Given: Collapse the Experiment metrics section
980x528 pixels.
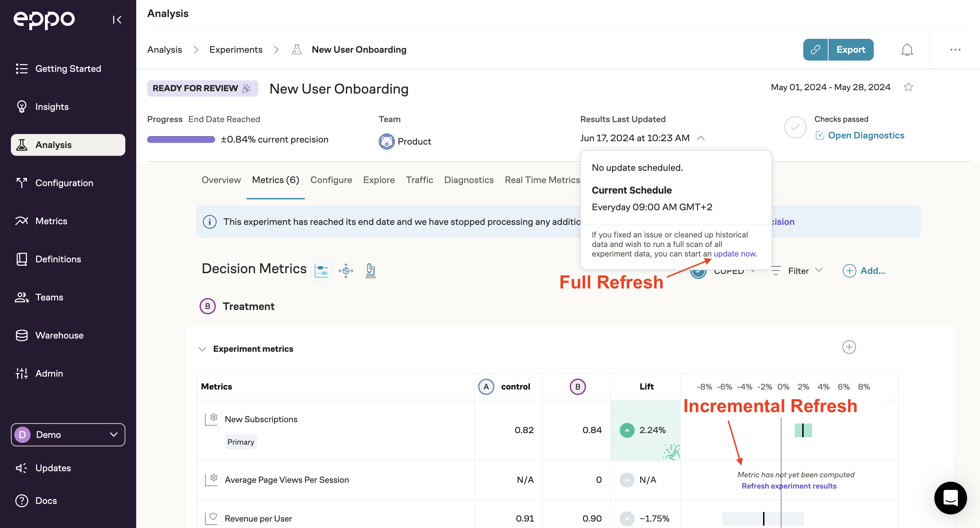Looking at the screenshot, I should pyautogui.click(x=202, y=349).
